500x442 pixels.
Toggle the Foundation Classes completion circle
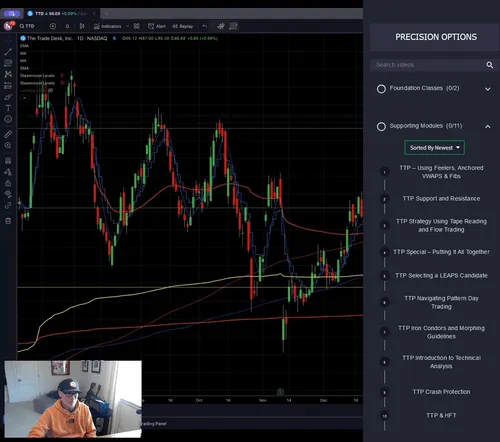[x=381, y=89]
